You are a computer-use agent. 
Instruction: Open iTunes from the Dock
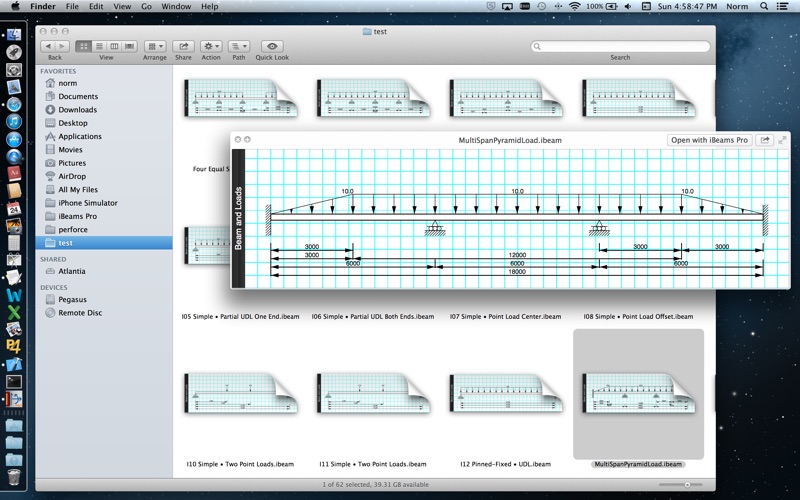point(14,121)
